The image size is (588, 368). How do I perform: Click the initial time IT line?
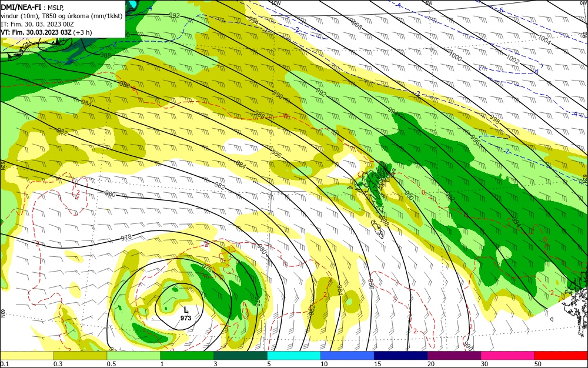coord(37,24)
